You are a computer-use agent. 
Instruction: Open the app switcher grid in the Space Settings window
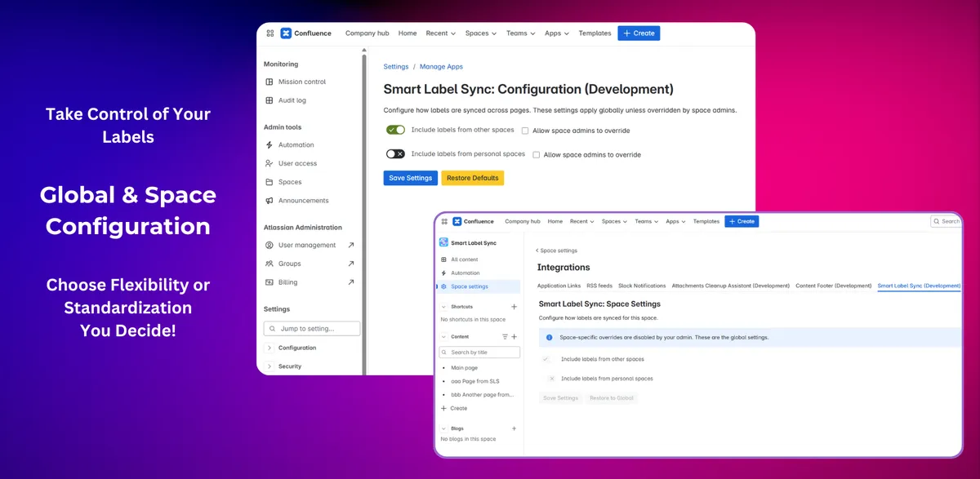click(x=443, y=221)
